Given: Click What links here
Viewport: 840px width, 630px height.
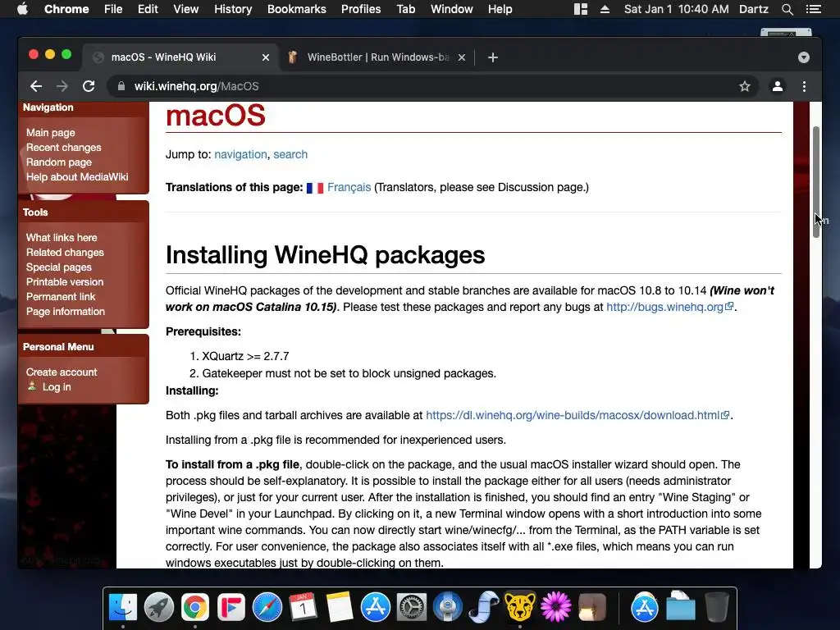Looking at the screenshot, I should point(62,237).
